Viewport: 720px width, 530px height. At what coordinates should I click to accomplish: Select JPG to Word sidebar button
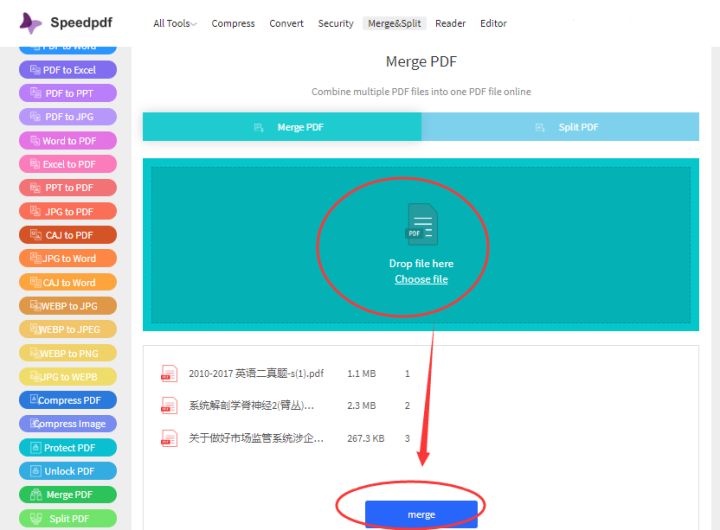68,258
